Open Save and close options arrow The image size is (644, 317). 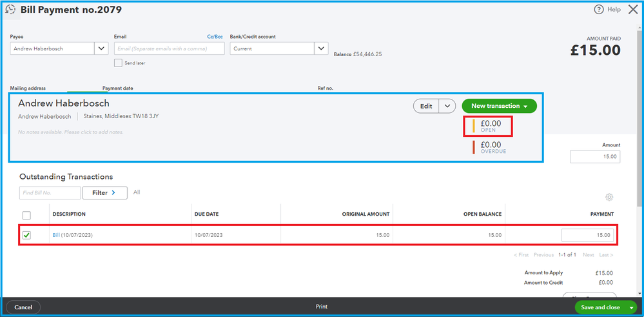click(632, 307)
